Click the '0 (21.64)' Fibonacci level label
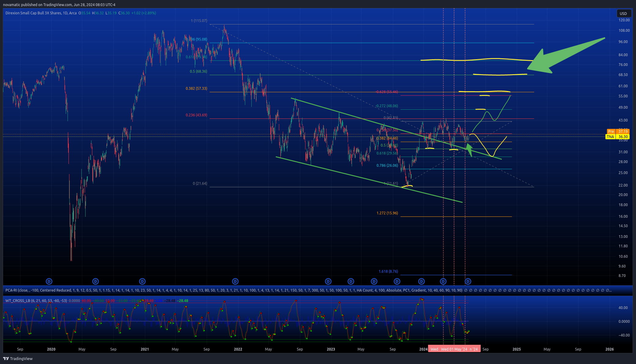 (x=200, y=184)
